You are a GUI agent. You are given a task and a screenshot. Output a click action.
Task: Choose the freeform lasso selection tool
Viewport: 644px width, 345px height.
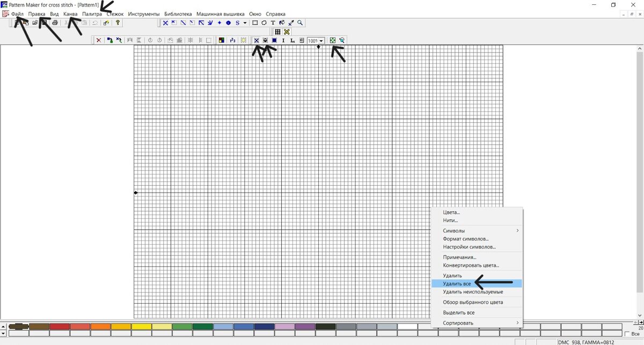pyautogui.click(x=264, y=23)
